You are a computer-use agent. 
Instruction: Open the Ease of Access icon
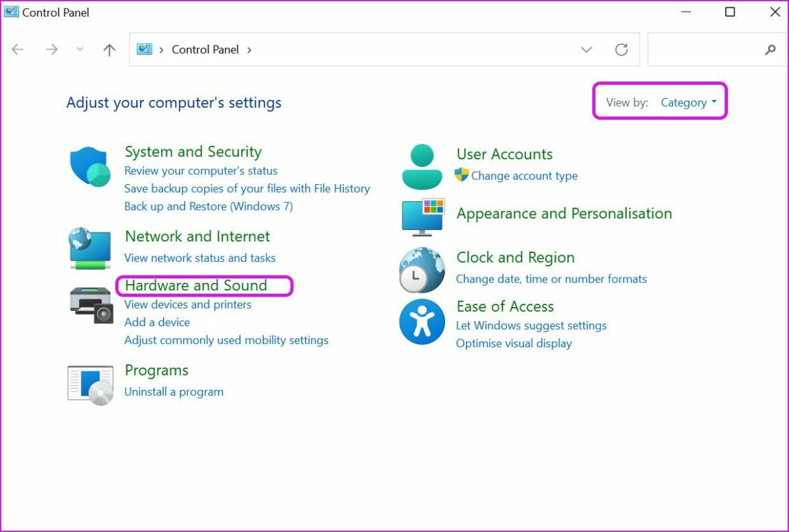tap(422, 322)
